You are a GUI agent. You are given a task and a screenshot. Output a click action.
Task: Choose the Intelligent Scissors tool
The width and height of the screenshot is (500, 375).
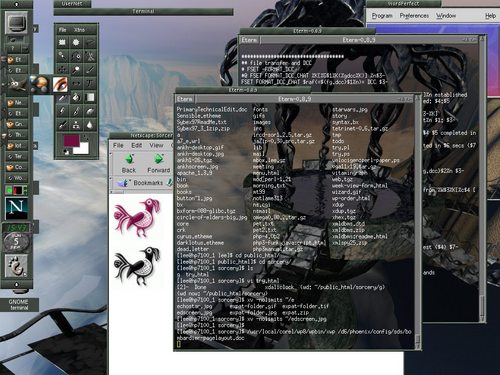point(90,56)
